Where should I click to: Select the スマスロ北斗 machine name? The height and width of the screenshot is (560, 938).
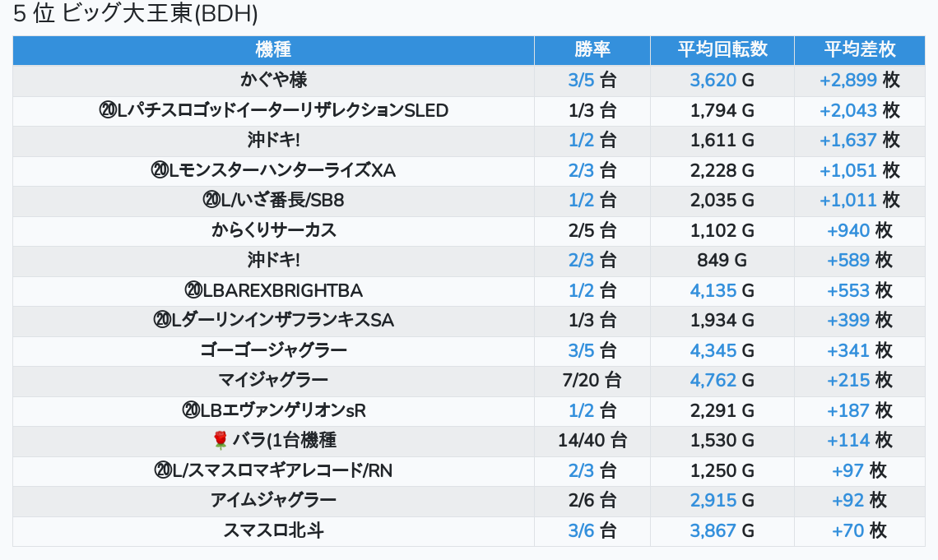click(x=273, y=530)
